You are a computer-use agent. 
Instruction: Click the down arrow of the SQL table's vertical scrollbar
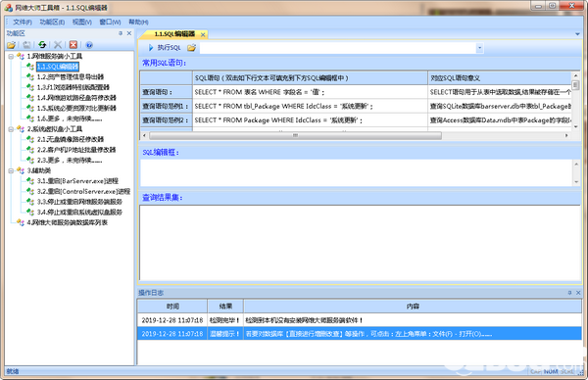pyautogui.click(x=575, y=127)
